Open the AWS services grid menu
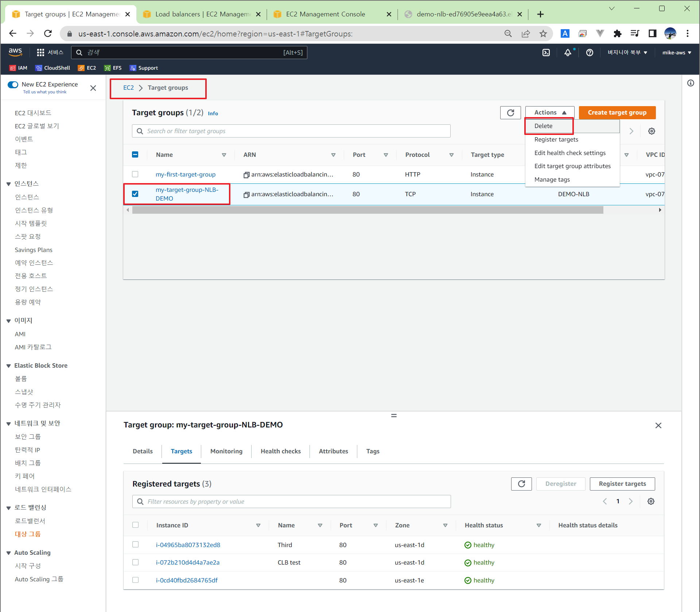This screenshot has height=612, width=700. coord(40,53)
